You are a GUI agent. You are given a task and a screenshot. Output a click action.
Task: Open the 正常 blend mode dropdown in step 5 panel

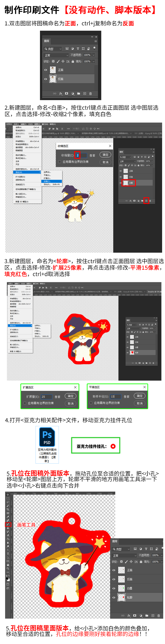point(124,555)
